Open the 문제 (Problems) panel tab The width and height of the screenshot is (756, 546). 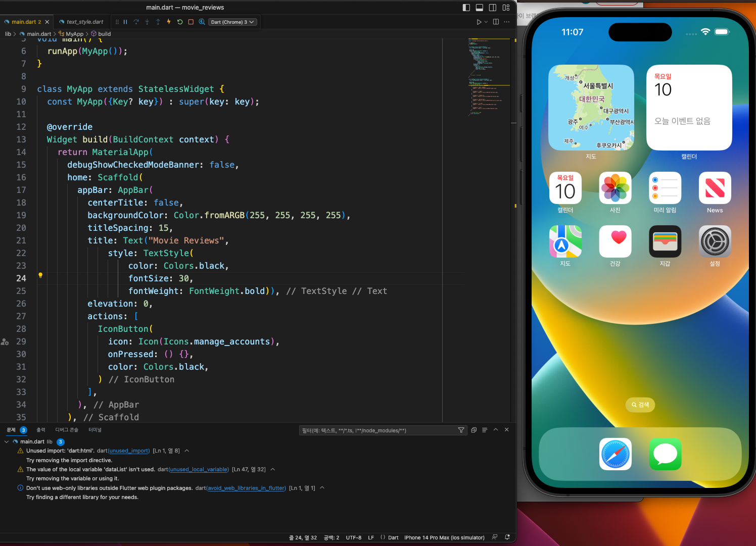coord(11,430)
